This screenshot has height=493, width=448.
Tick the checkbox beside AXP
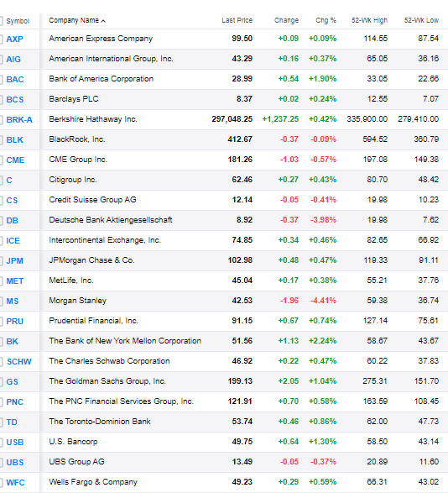(1, 39)
